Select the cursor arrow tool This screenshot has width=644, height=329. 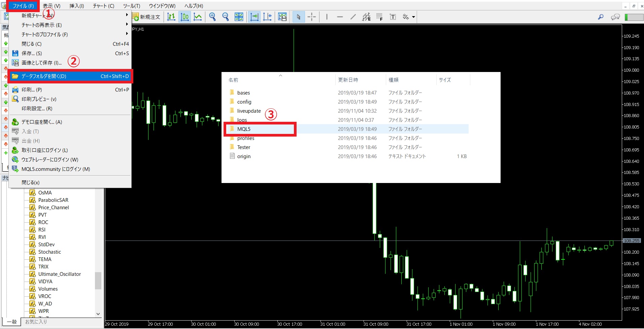[299, 17]
